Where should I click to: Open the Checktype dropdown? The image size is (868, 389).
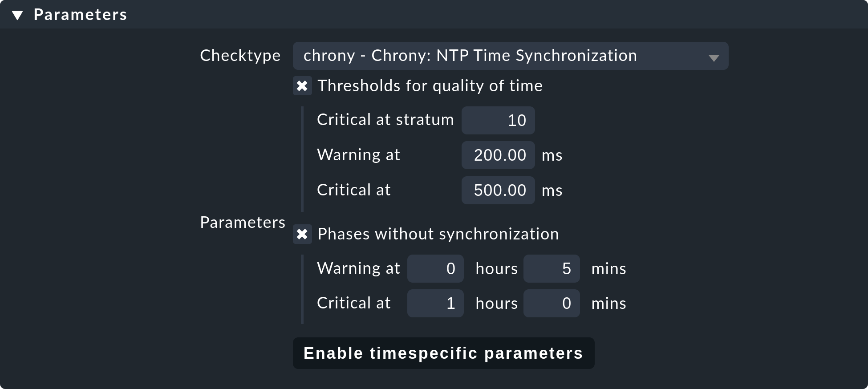(x=510, y=56)
